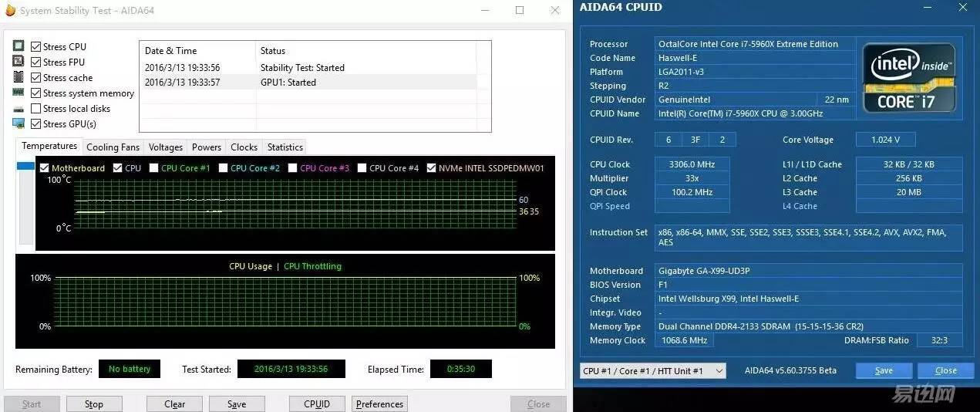
Task: Switch to the Powers tab
Action: [x=207, y=147]
